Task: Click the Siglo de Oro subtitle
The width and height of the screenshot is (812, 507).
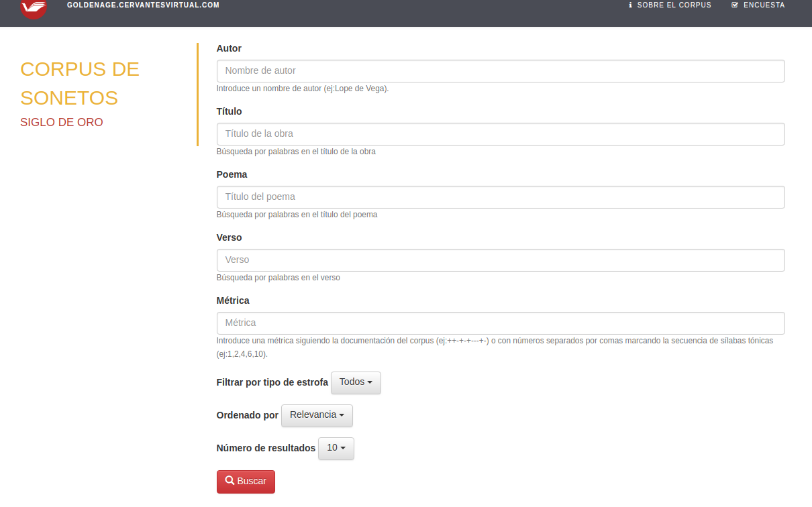Action: pos(62,122)
